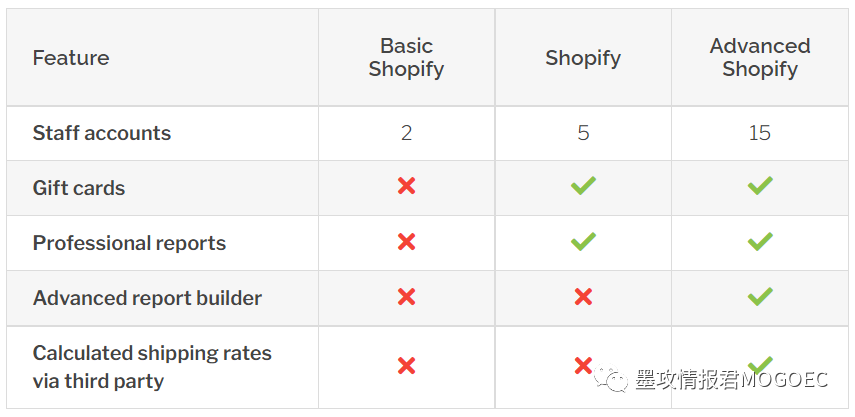Click the red X for Calculated shipping rates under Basic Shopify
This screenshot has width=855, height=417.
(406, 365)
